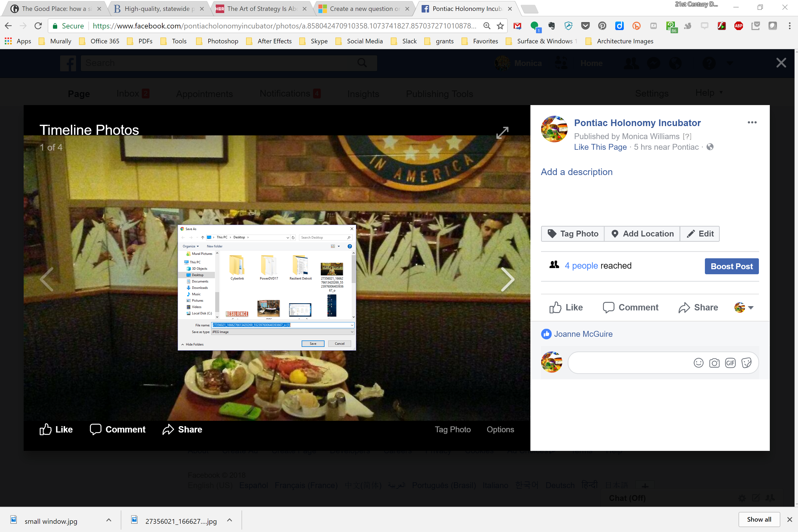The height and width of the screenshot is (532, 798).
Task: Click the Boost Post button
Action: click(731, 266)
